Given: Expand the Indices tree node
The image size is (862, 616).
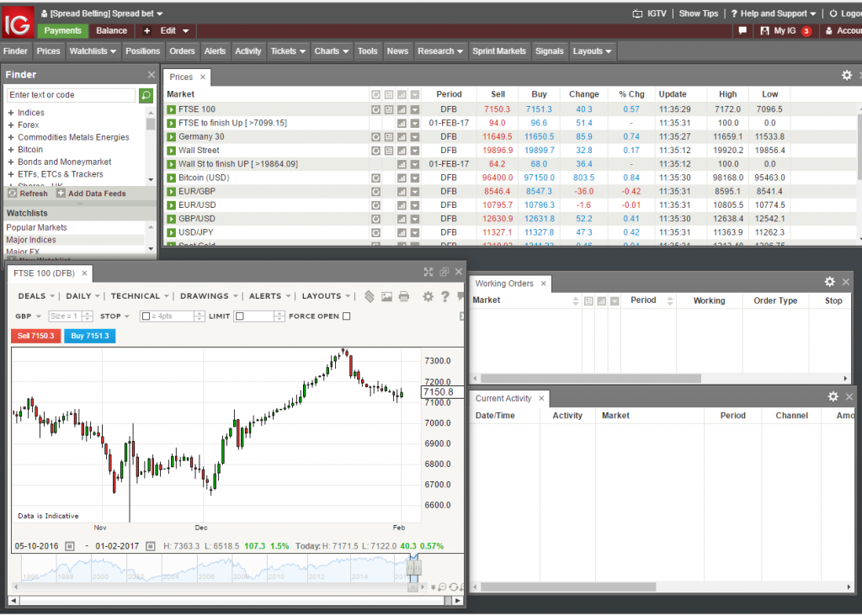Looking at the screenshot, I should [10, 113].
